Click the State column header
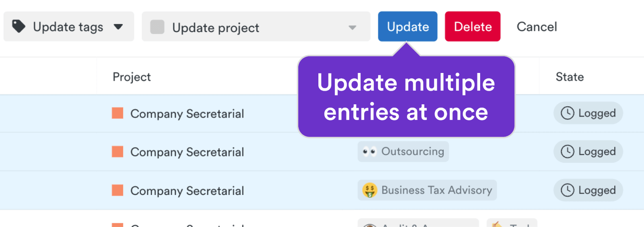The width and height of the screenshot is (644, 227). click(569, 77)
